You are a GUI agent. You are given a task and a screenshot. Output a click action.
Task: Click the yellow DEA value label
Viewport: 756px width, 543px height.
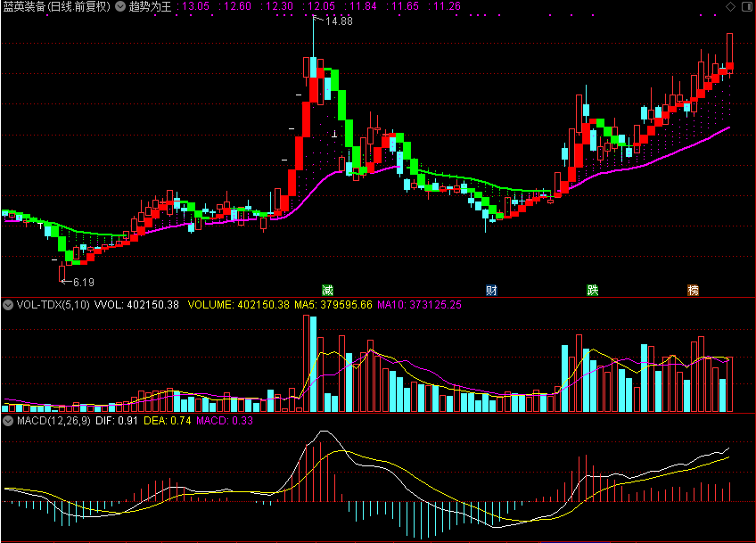tap(168, 420)
